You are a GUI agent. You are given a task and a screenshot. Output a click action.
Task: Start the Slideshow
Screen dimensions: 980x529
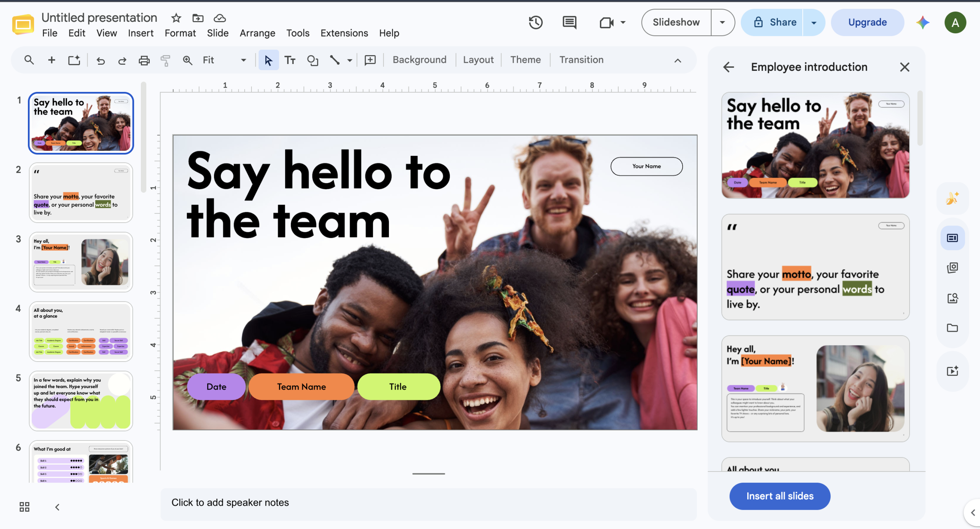click(x=676, y=23)
